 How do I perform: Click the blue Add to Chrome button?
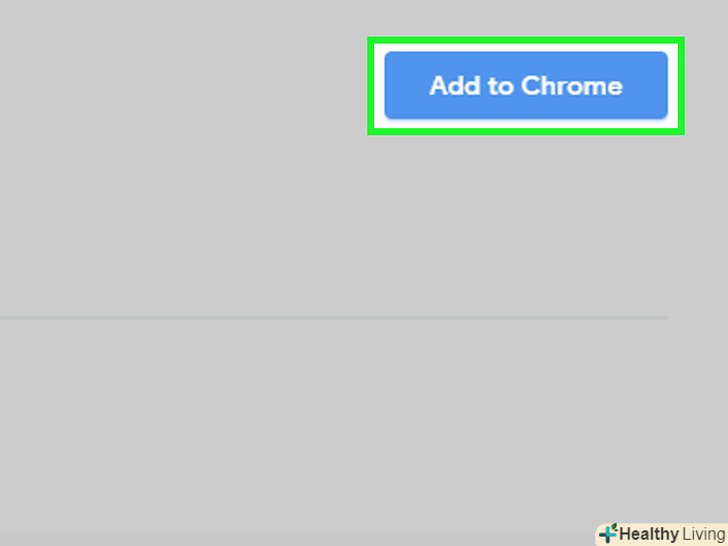(526, 85)
